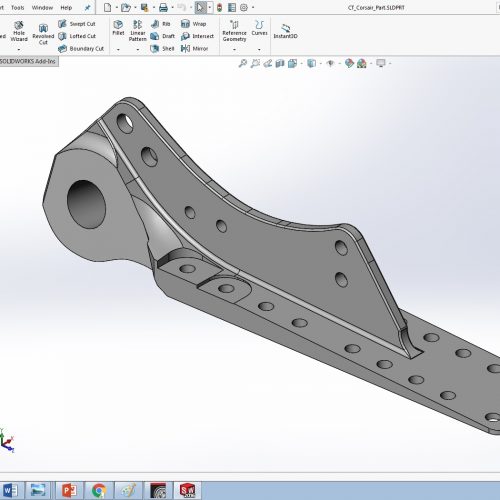Open the Help menu
This screenshot has width=500, height=500.
[x=66, y=8]
